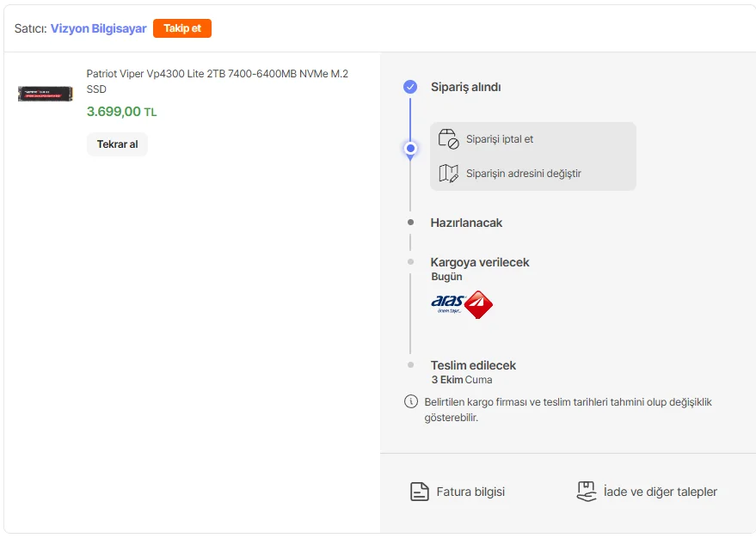Click the Hazırlanacak step marker dot
This screenshot has height=538, width=756.
pos(410,223)
